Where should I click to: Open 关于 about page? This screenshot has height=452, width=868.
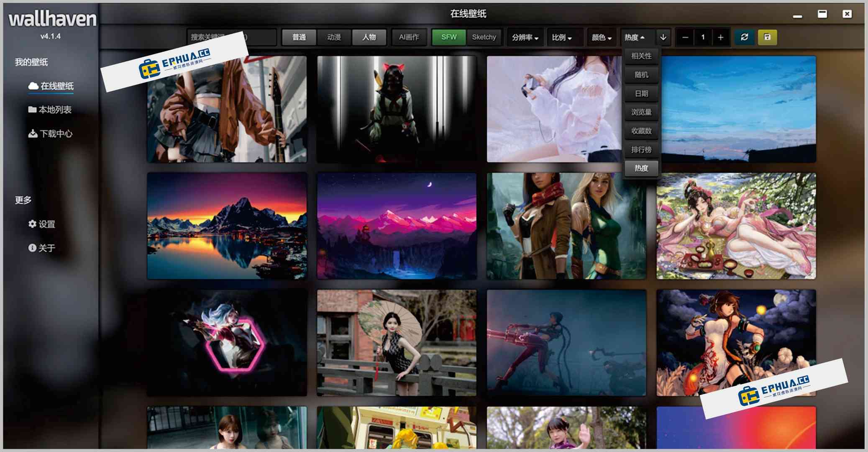(42, 248)
